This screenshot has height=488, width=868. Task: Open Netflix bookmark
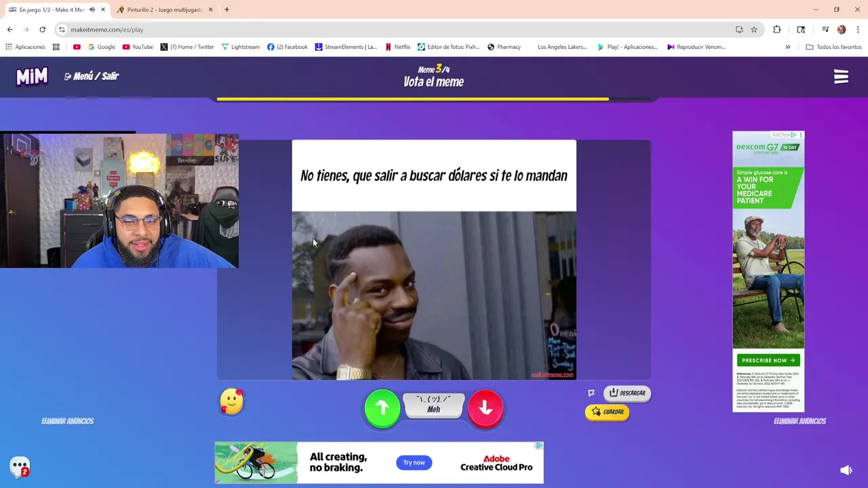tap(397, 47)
